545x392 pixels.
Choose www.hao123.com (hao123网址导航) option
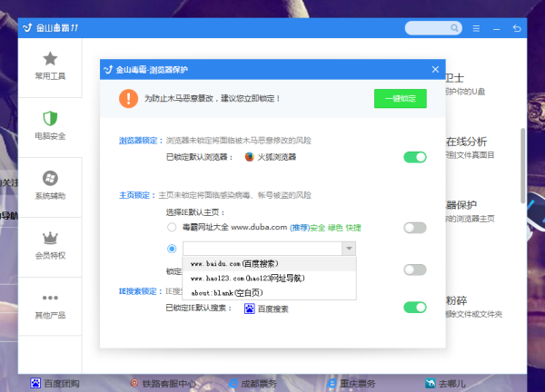point(270,279)
